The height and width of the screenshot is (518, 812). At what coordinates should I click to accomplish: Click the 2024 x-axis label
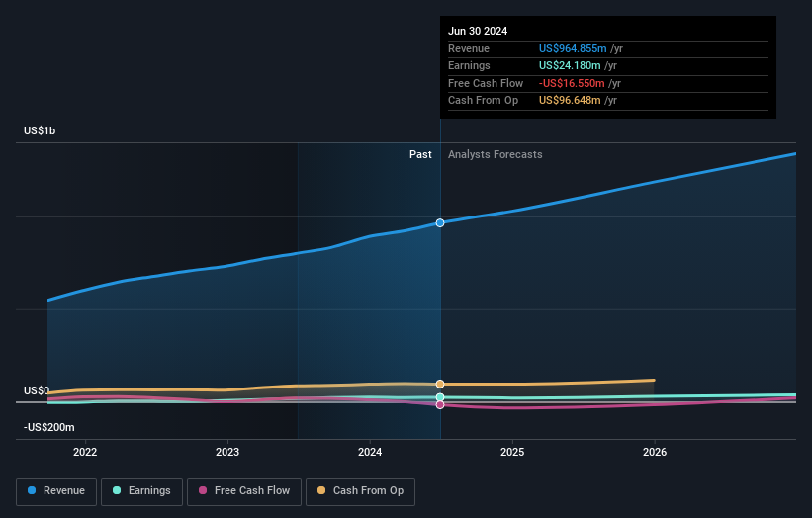[x=370, y=453]
